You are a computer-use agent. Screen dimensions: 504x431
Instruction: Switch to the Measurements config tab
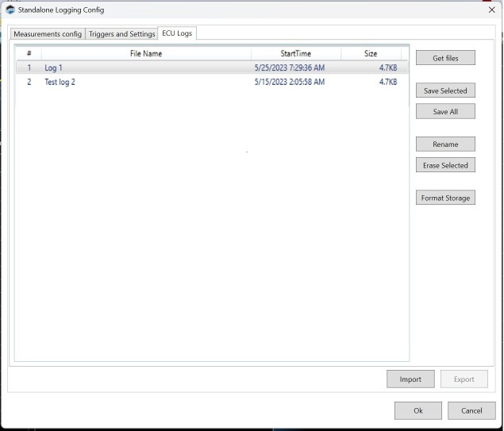pyautogui.click(x=48, y=34)
